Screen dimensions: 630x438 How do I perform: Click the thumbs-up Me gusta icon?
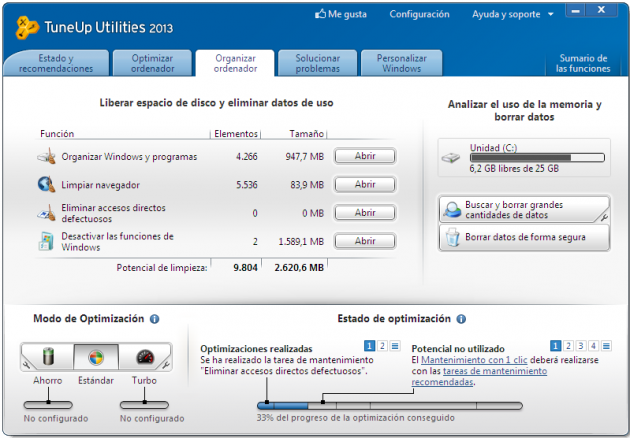pos(320,14)
